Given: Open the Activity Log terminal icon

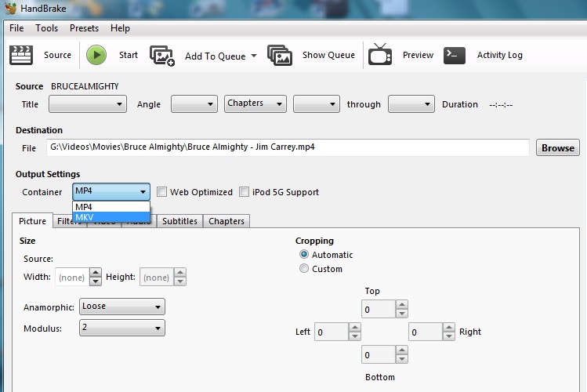Looking at the screenshot, I should [455, 55].
